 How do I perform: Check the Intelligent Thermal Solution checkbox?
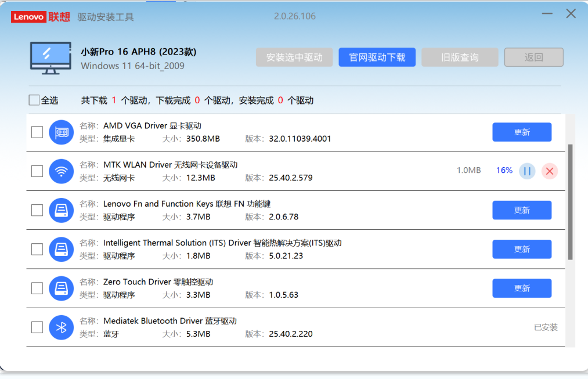[37, 250]
